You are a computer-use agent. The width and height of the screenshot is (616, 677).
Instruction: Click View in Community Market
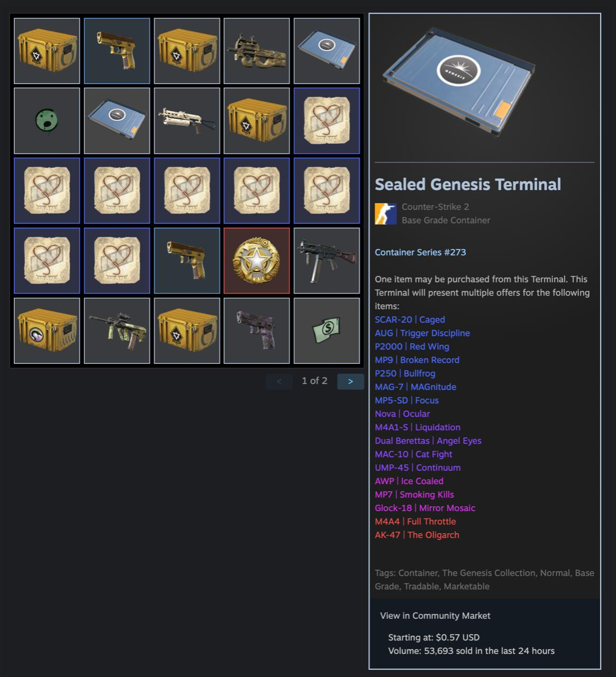pos(435,616)
